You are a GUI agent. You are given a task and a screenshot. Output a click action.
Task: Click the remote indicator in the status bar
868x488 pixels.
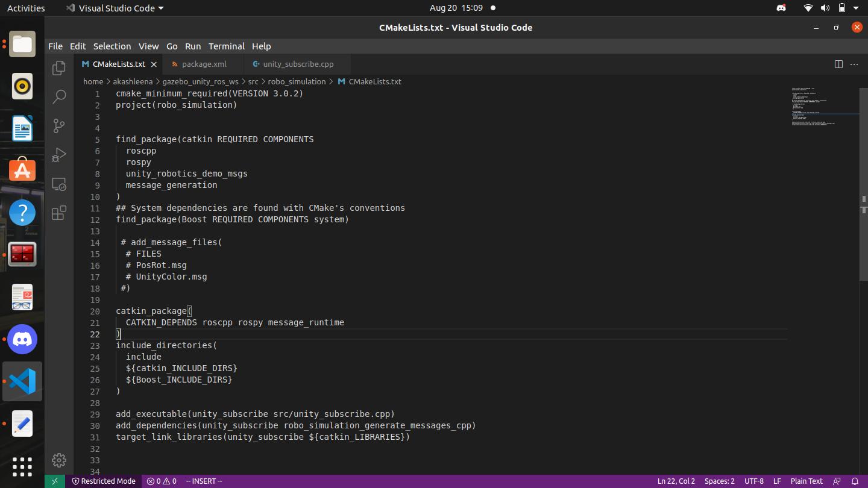[x=54, y=481]
